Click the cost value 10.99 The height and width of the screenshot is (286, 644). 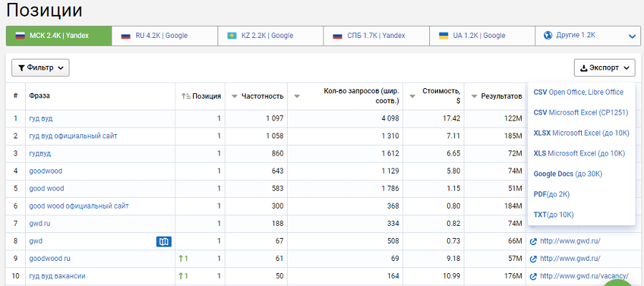click(452, 276)
